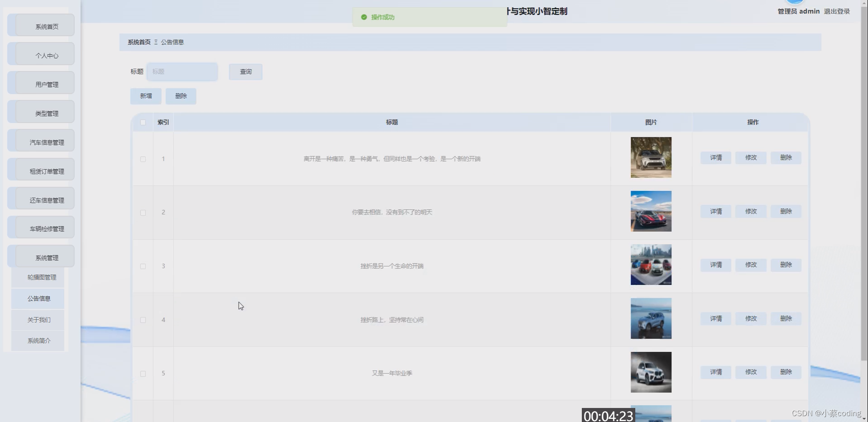The image size is (868, 422).
Task: Click the 索引 column header
Action: tap(163, 122)
